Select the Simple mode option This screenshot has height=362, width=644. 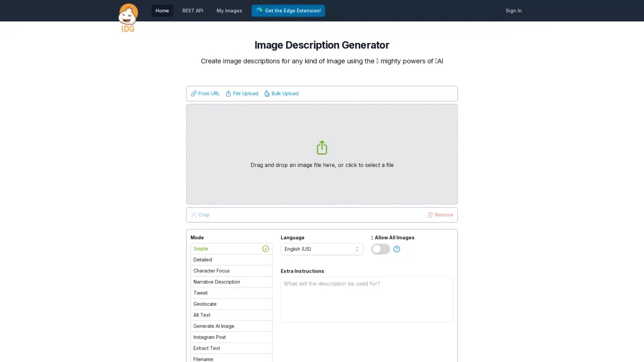pos(231,249)
